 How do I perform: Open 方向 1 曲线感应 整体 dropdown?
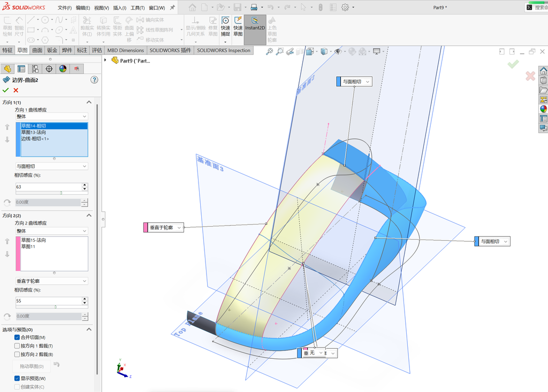coord(52,117)
